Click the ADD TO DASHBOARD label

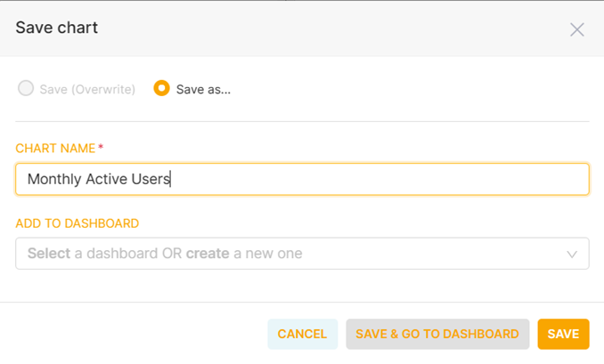[x=77, y=223]
